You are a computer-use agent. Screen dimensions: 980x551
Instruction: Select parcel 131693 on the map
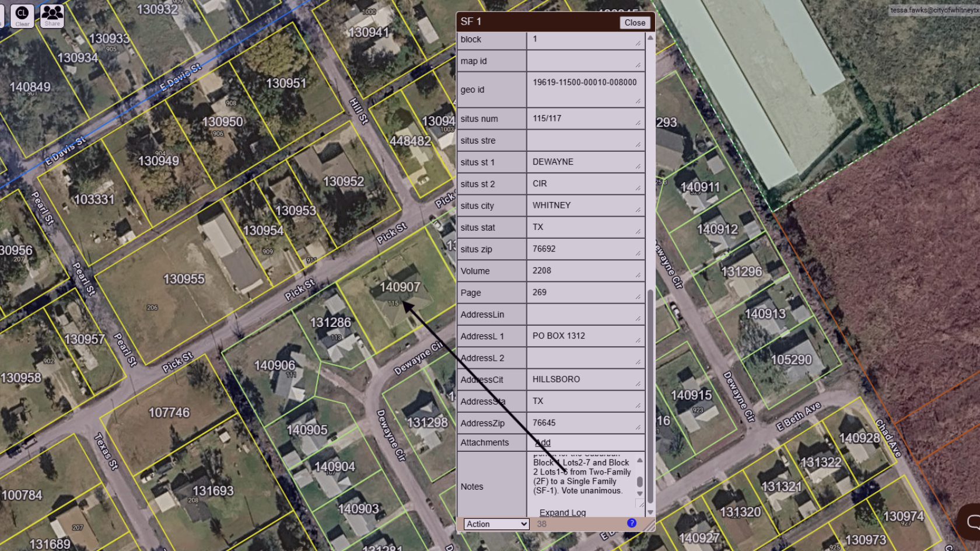click(213, 491)
